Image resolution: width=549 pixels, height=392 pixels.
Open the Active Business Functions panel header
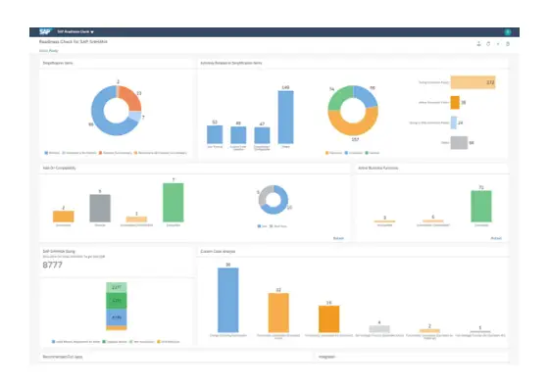click(x=377, y=168)
